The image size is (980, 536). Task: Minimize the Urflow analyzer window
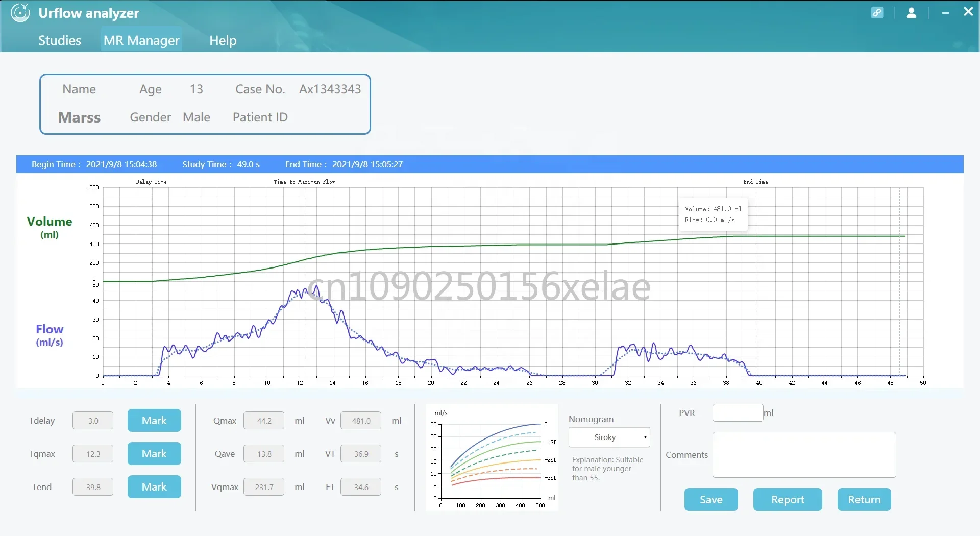point(945,13)
